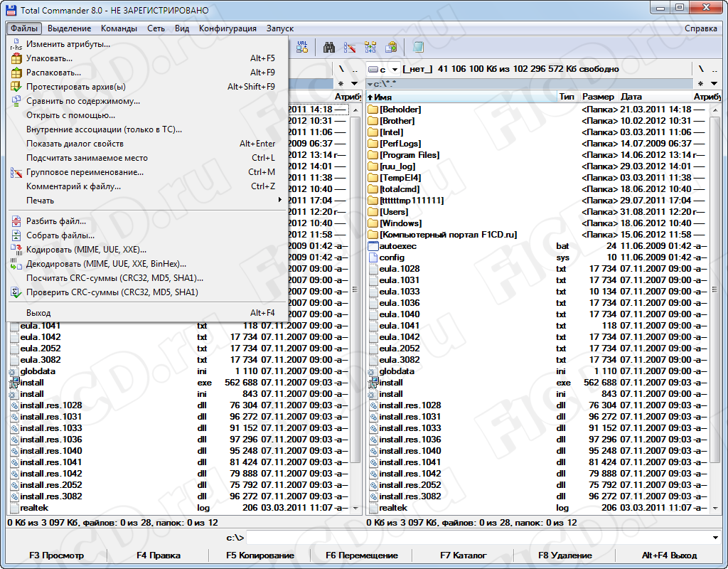Click the globdata ini icon in right panel
Screen dimensions: 728x569
[373, 371]
